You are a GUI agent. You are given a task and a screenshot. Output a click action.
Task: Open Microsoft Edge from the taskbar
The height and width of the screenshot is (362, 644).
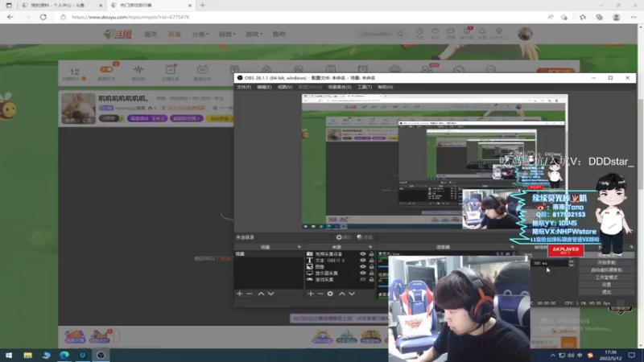[64, 355]
